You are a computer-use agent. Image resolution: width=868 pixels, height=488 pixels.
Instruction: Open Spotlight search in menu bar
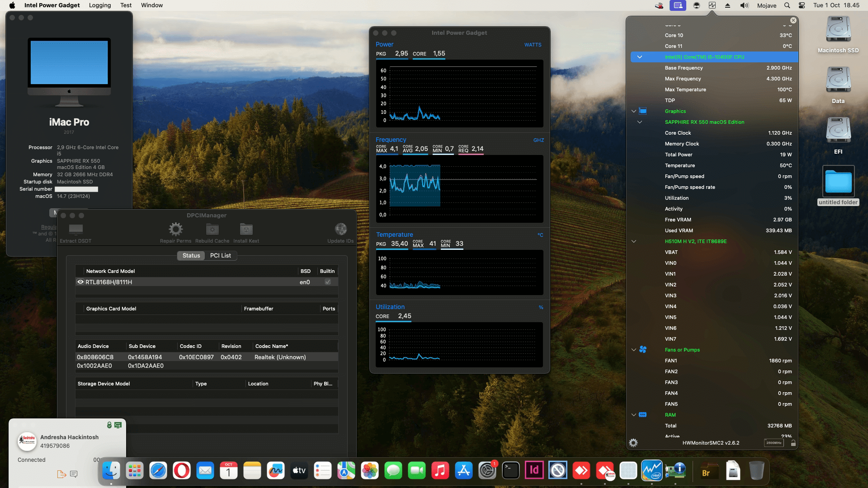click(x=787, y=5)
